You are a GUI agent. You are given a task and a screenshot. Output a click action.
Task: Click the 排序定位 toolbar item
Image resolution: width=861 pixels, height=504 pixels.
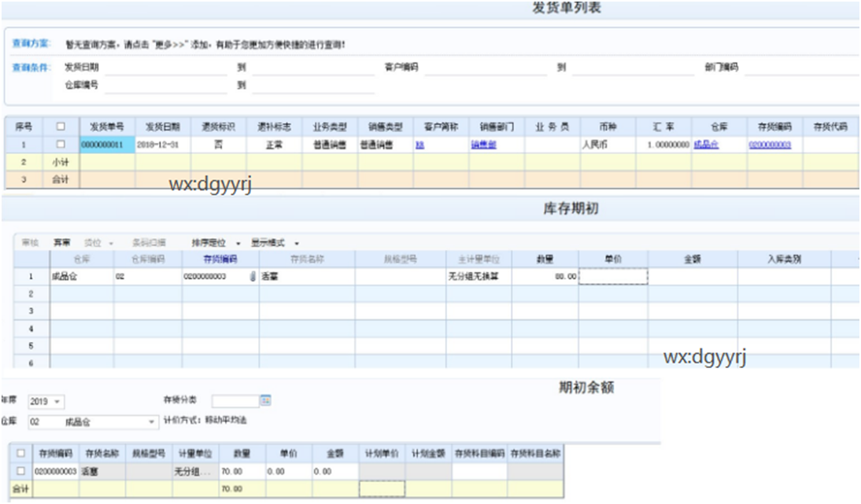click(209, 241)
